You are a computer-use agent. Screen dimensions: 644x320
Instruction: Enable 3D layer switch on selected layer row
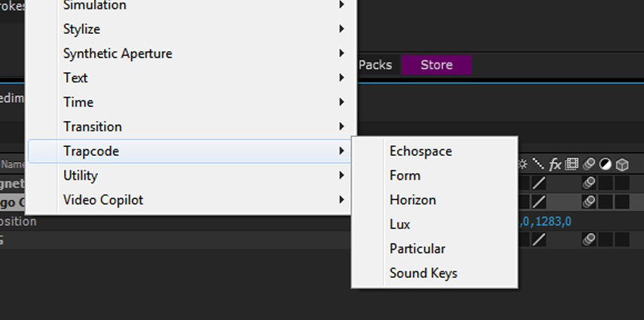click(622, 202)
